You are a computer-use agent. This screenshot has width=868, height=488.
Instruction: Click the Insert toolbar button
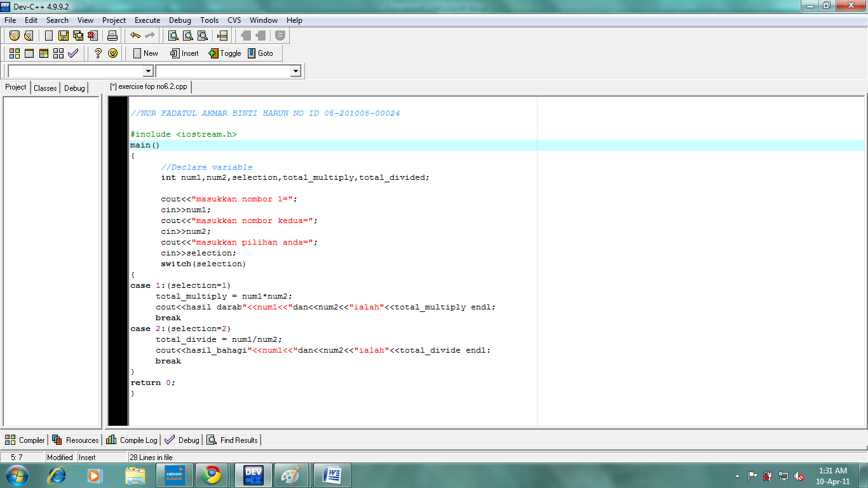pos(184,53)
